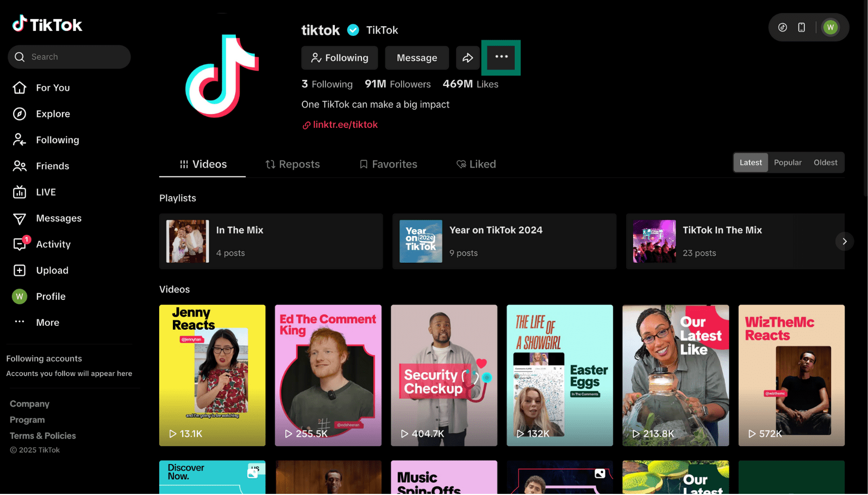Viewport: 868px width, 495px height.
Task: Play the Security Checkup video
Action: (444, 375)
